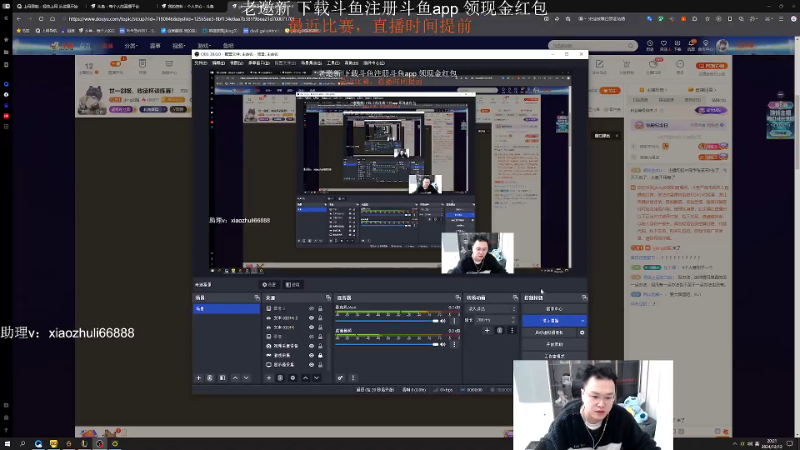Add a transition with the plus icon
The height and width of the screenshot is (450, 800).
click(x=487, y=331)
